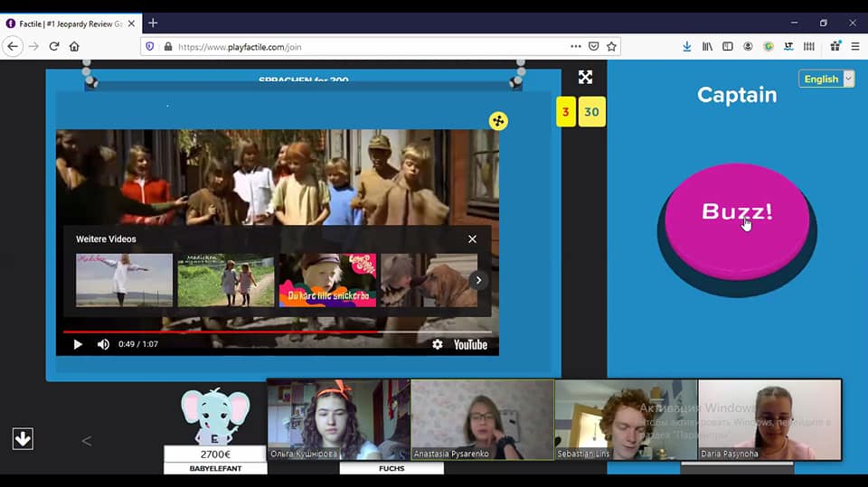This screenshot has width=868, height=487.
Task: Open page actions three-dot menu
Action: pos(576,46)
